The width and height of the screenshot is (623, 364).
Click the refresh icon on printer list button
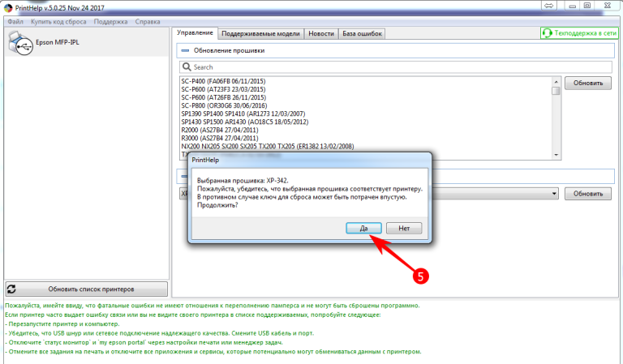[12, 289]
